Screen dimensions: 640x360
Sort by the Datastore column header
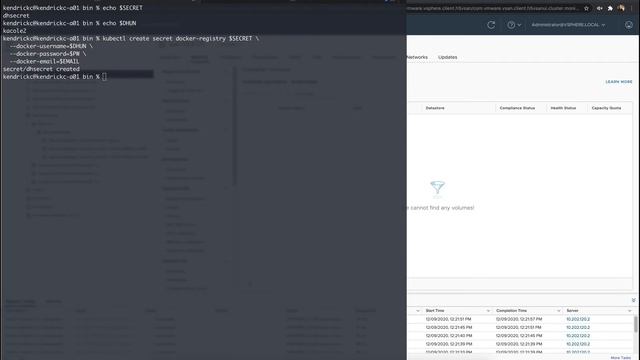click(x=435, y=108)
